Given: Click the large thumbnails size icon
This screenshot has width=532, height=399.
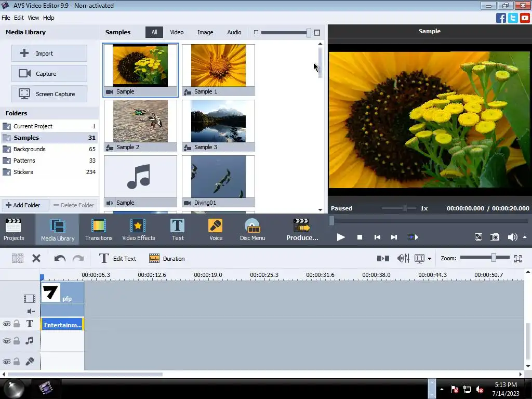Looking at the screenshot, I should 317,33.
